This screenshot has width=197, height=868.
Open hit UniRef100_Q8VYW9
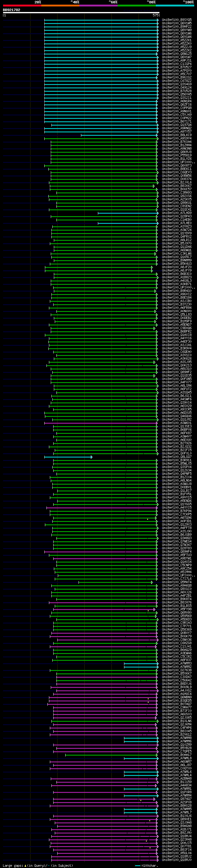[177, 30]
